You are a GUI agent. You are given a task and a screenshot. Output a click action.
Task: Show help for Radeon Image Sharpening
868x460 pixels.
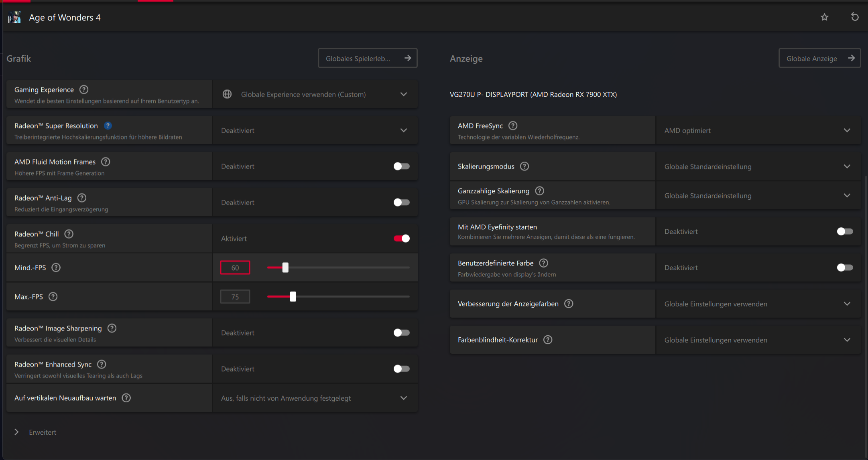[112, 328]
